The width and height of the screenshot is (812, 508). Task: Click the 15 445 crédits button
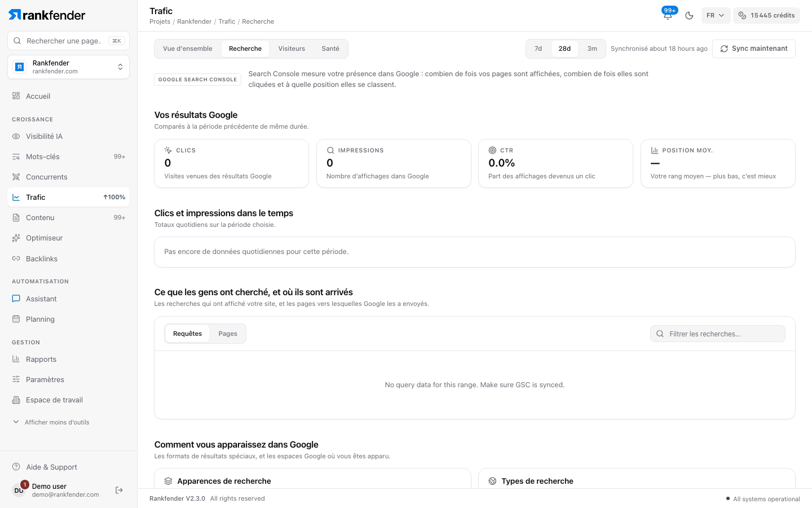[x=766, y=15]
